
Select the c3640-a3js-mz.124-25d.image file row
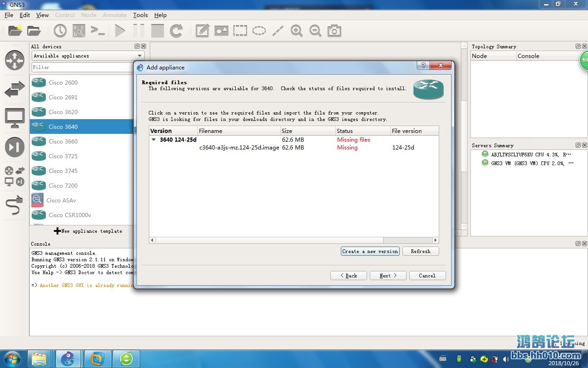pyautogui.click(x=294, y=148)
